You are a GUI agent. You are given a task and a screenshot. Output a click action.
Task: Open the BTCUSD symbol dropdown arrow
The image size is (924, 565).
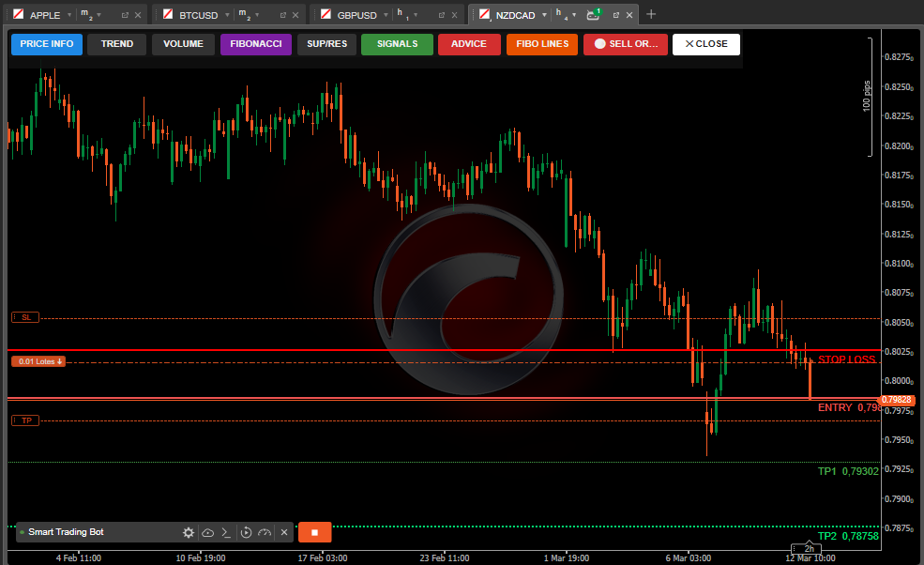coord(227,15)
